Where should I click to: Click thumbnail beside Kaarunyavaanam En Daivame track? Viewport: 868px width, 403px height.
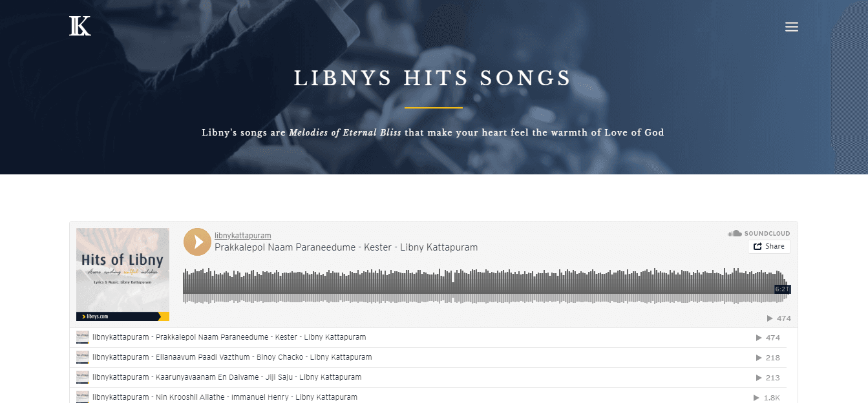[83, 377]
